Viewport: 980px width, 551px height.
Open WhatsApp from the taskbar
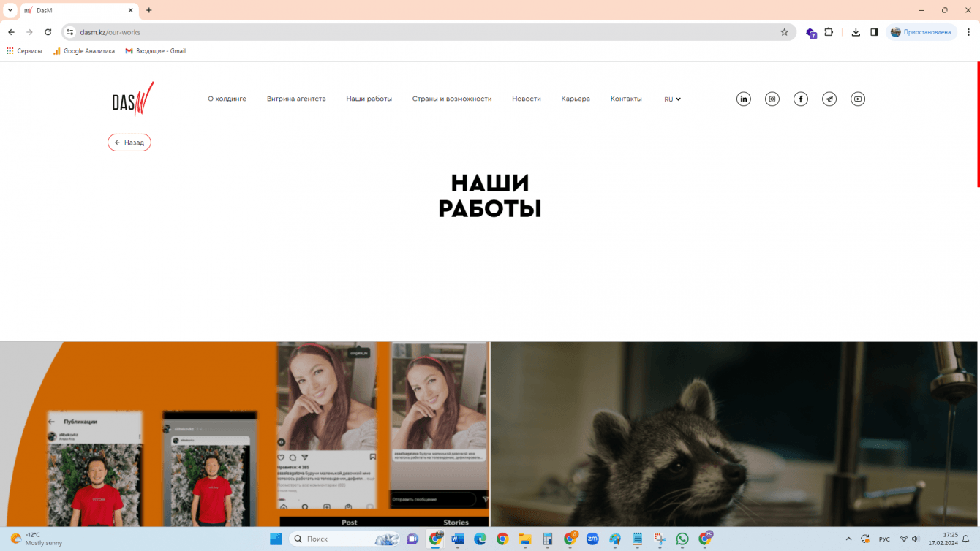(x=682, y=539)
